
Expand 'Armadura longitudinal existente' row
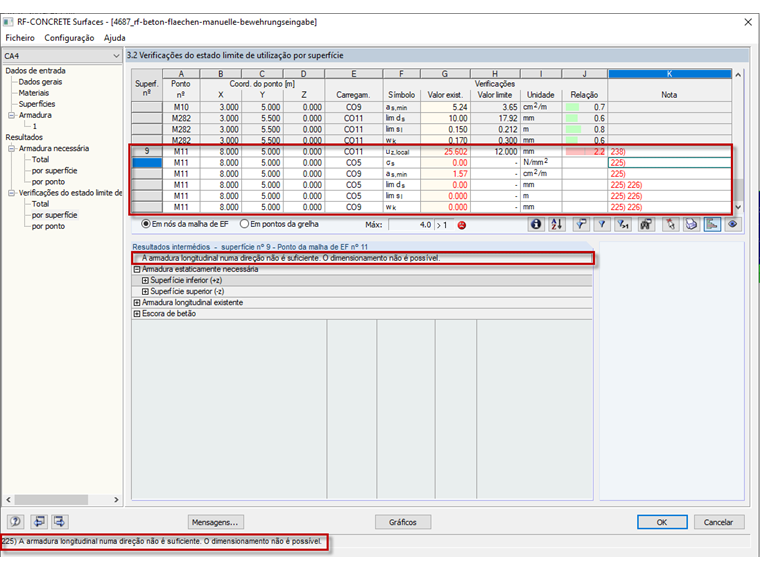point(137,302)
